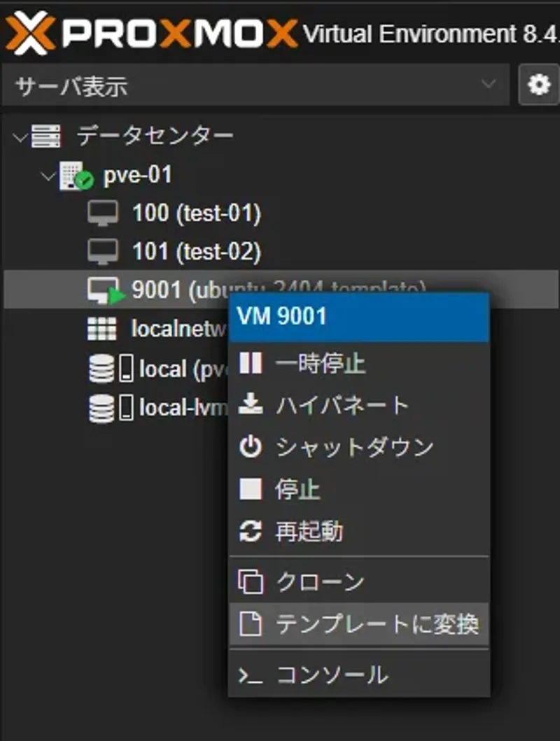Click the stop square icon

point(251,489)
